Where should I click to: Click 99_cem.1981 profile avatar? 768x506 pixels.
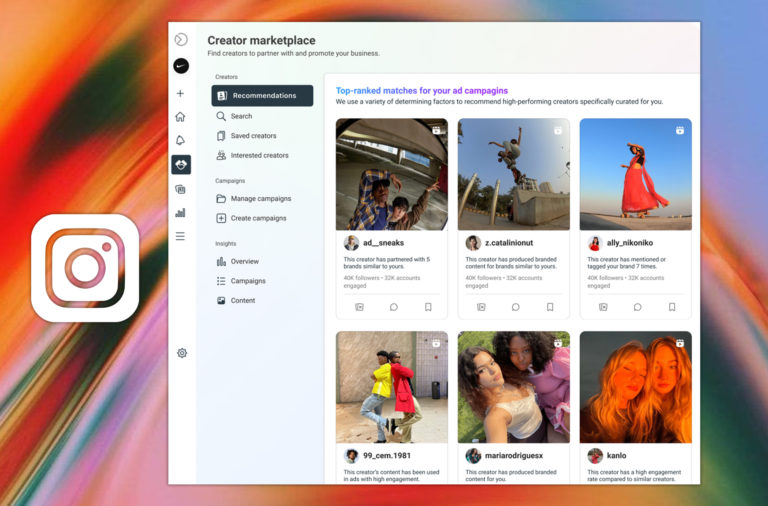[x=351, y=456]
